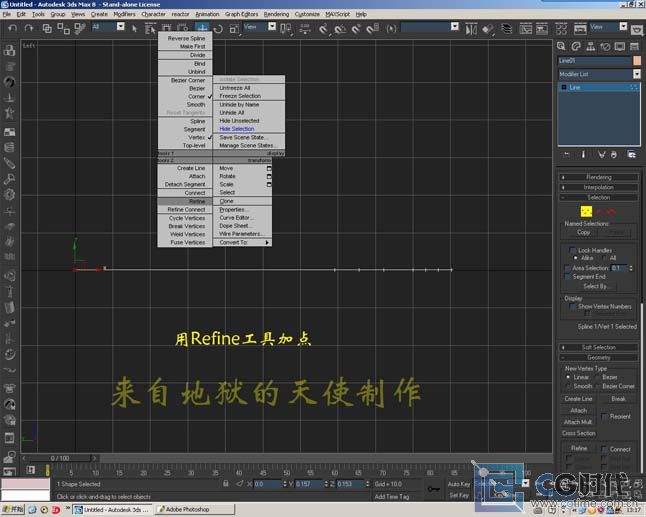Image resolution: width=646 pixels, height=517 pixels.
Task: Open the reference coordinate View dropdown
Action: [x=272, y=27]
